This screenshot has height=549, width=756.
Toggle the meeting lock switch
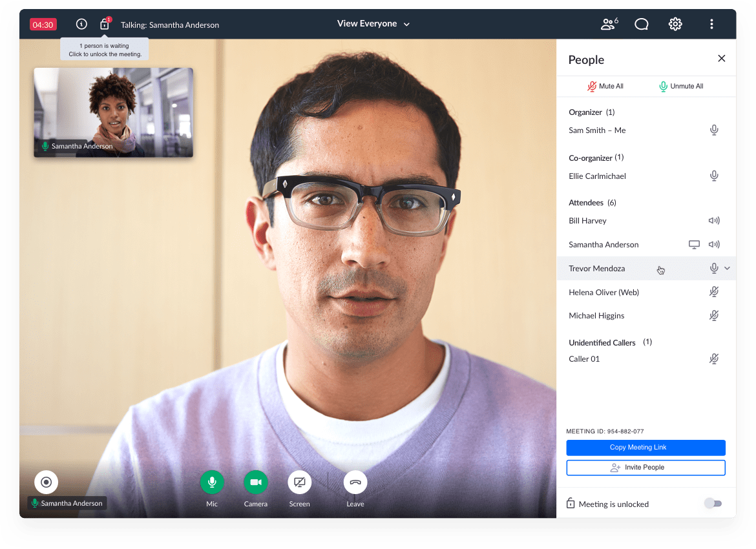click(713, 504)
